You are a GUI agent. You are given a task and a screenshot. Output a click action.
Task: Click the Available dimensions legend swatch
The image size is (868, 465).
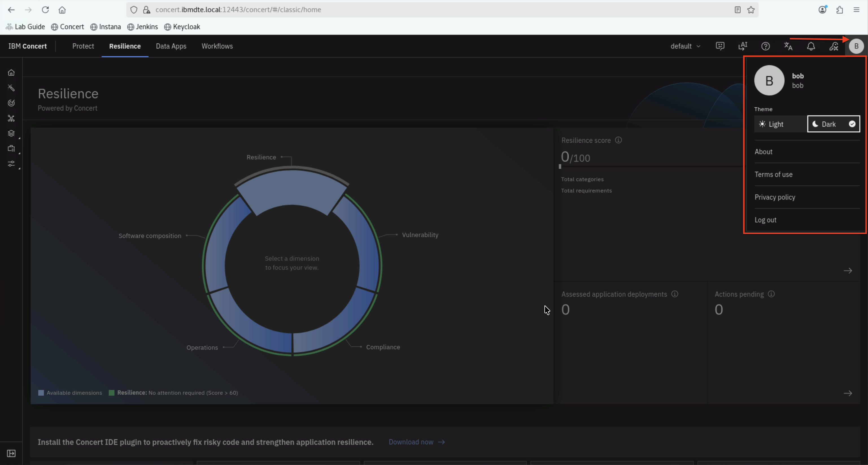click(41, 393)
